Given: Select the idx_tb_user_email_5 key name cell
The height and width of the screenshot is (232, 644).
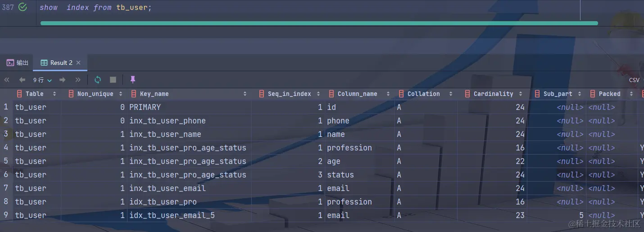Looking at the screenshot, I should 172,215.
